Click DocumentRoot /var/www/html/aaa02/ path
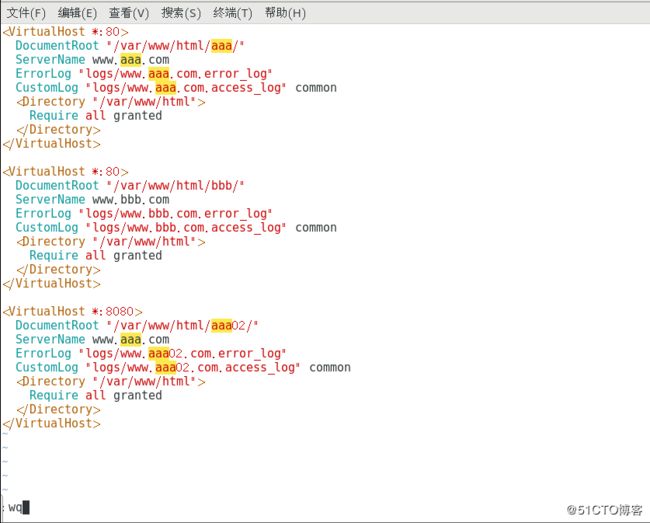The image size is (650, 523). 137,325
